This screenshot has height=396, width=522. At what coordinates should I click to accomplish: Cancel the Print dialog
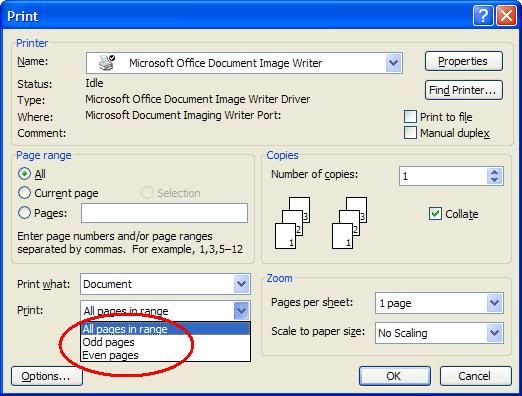point(475,376)
